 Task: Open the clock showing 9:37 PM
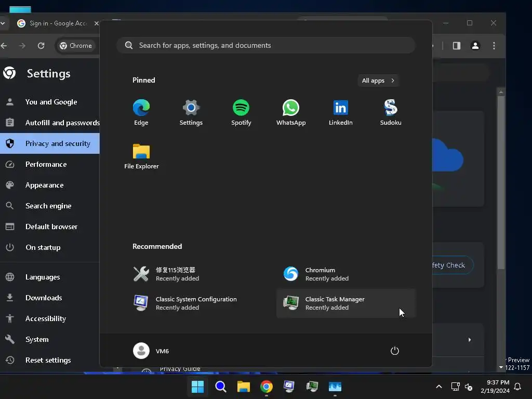pyautogui.click(x=495, y=387)
